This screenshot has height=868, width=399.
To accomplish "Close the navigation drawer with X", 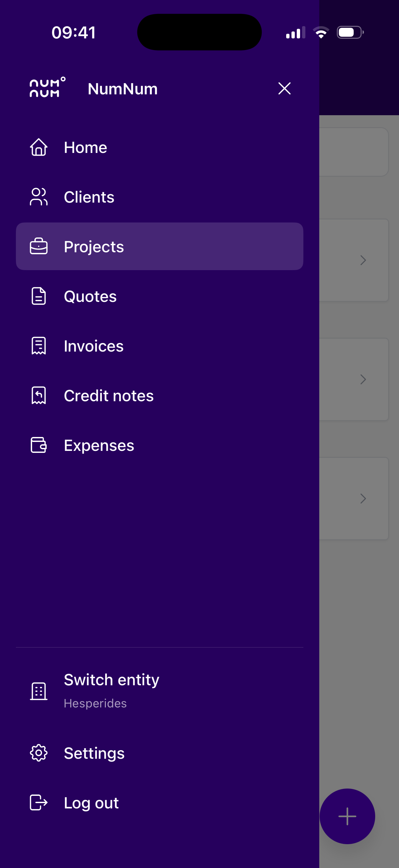I will [x=285, y=89].
